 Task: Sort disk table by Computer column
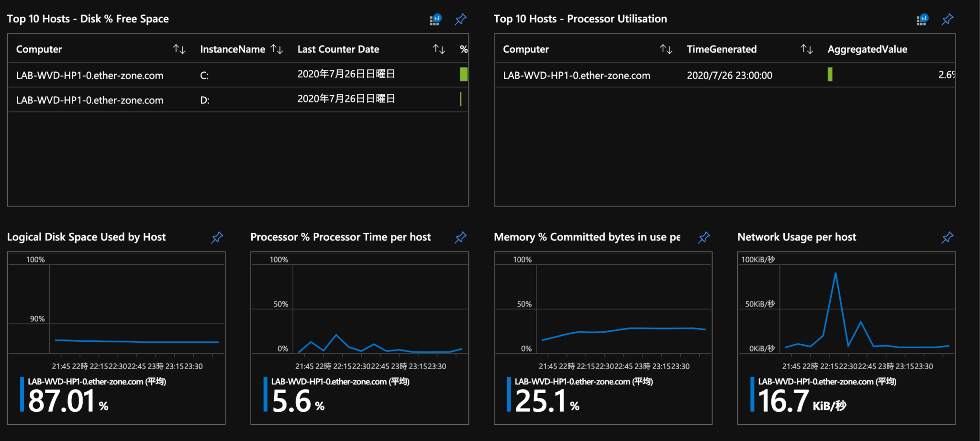(x=179, y=49)
